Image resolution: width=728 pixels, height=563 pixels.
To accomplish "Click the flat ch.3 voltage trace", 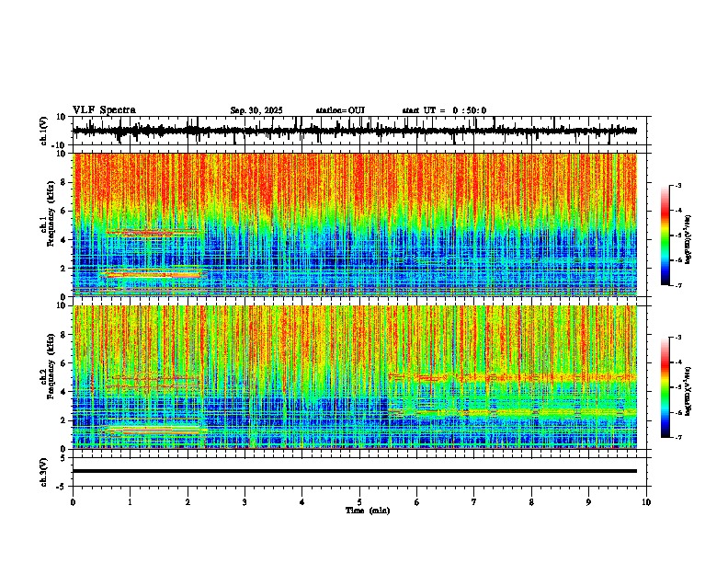I will pyautogui.click(x=354, y=471).
